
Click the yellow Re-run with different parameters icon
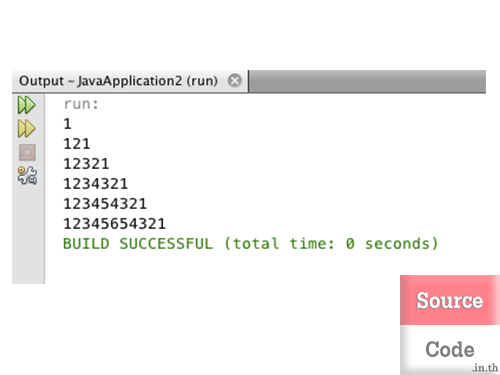tap(26, 129)
